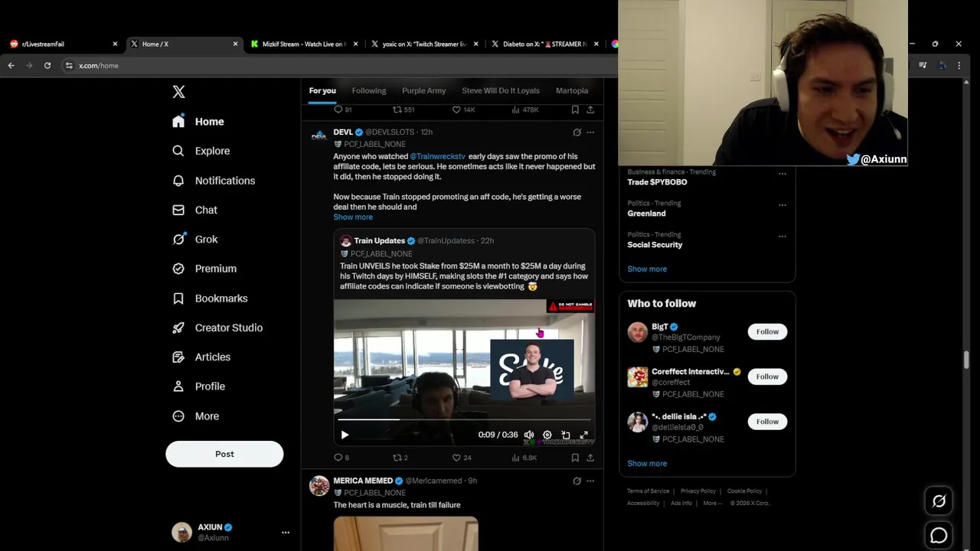Open Steve Will Do It Loyals tab
This screenshot has width=980, height=551.
click(500, 90)
